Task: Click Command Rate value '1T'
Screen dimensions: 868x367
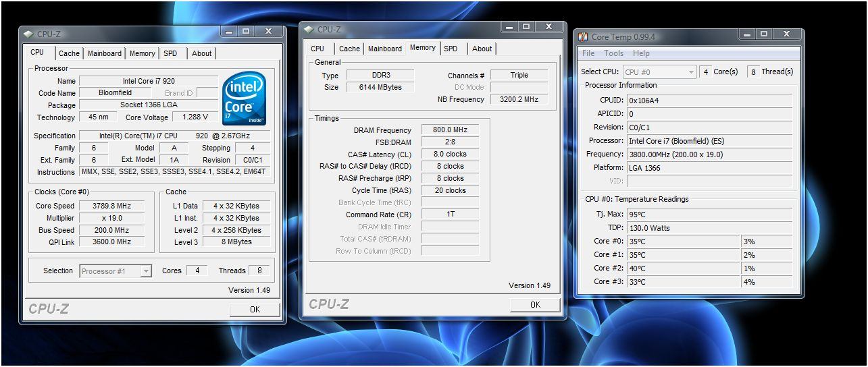Action: [x=450, y=215]
